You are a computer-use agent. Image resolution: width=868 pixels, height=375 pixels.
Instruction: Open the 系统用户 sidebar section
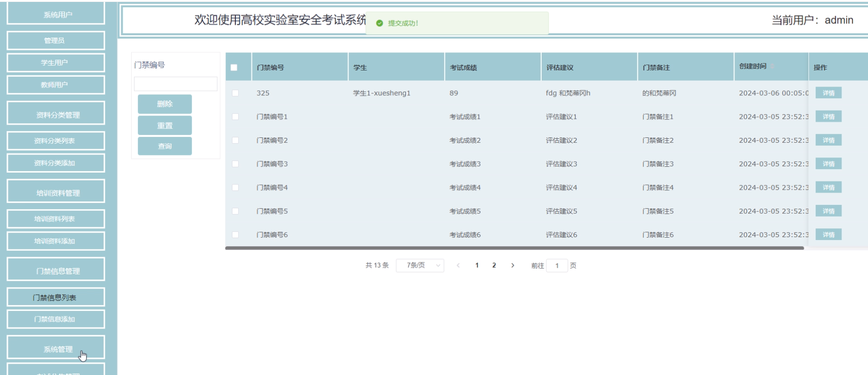56,14
